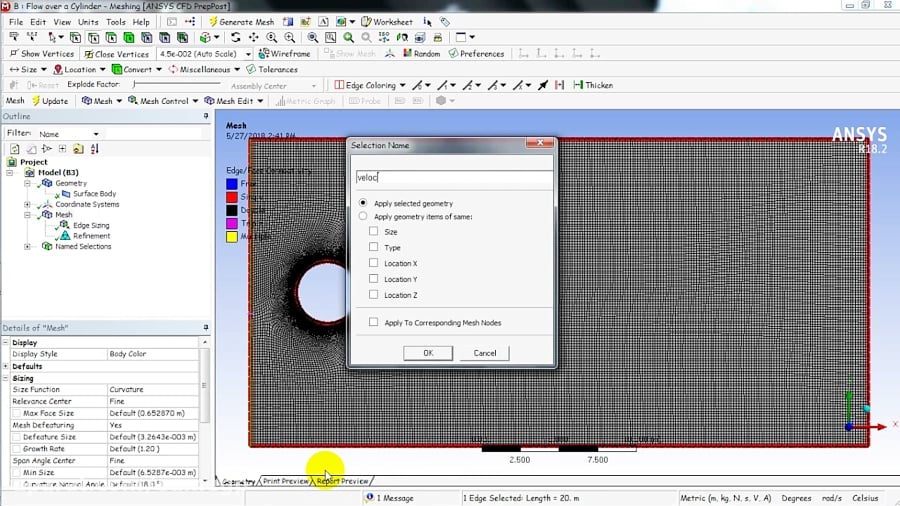
Task: Click the red edge vertices icon next to Thicken
Action: [x=560, y=85]
